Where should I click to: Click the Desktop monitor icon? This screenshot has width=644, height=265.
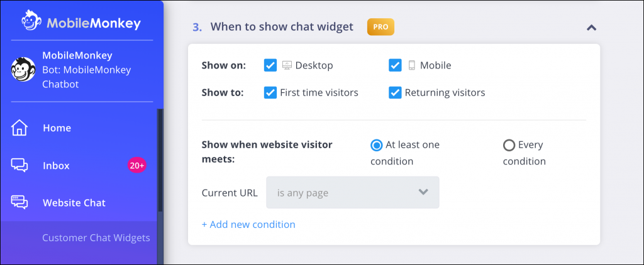coord(287,65)
